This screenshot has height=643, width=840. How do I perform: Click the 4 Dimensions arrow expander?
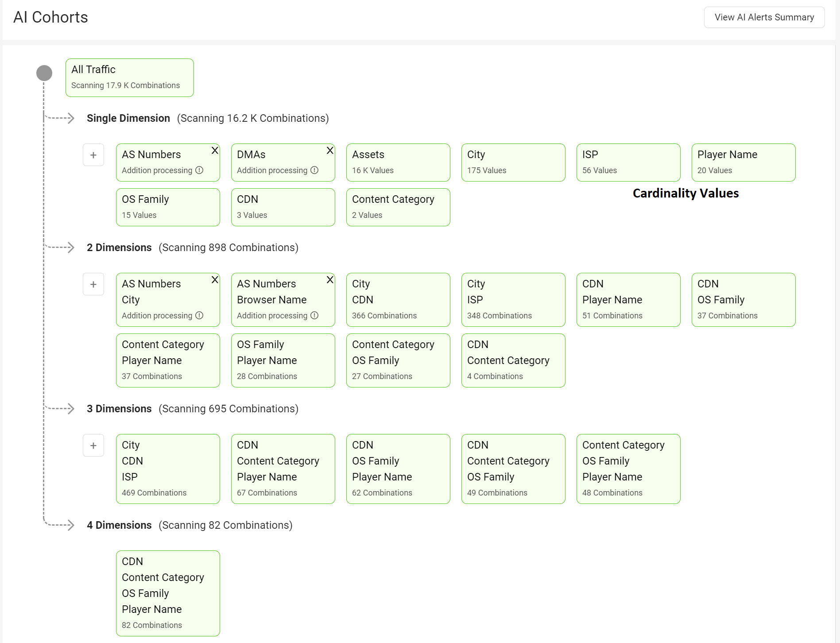70,525
